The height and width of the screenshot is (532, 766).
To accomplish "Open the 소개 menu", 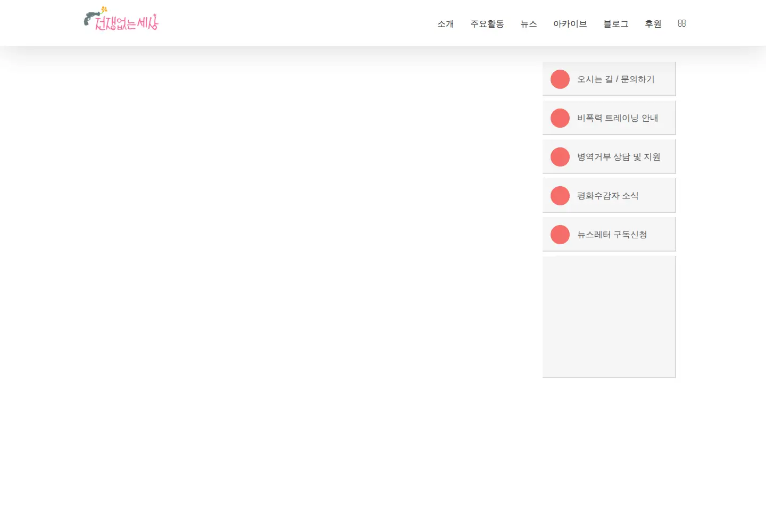I will [446, 24].
